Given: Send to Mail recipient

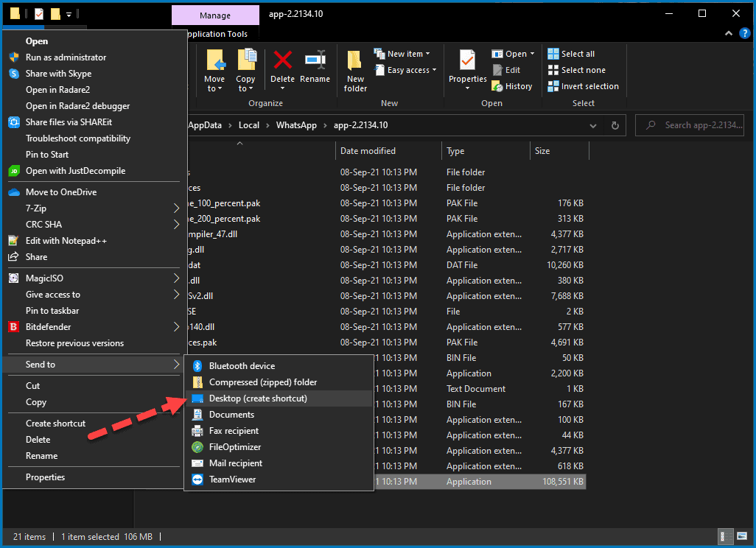Looking at the screenshot, I should [x=279, y=463].
